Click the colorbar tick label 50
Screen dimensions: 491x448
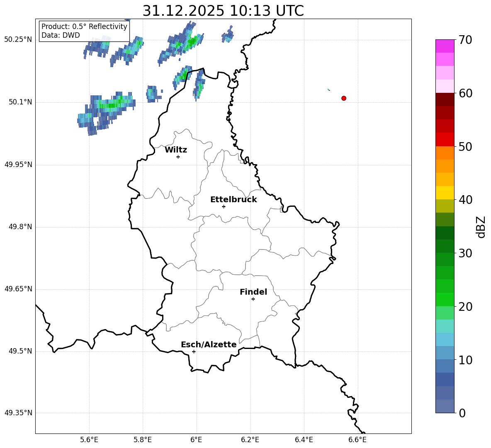(x=465, y=147)
